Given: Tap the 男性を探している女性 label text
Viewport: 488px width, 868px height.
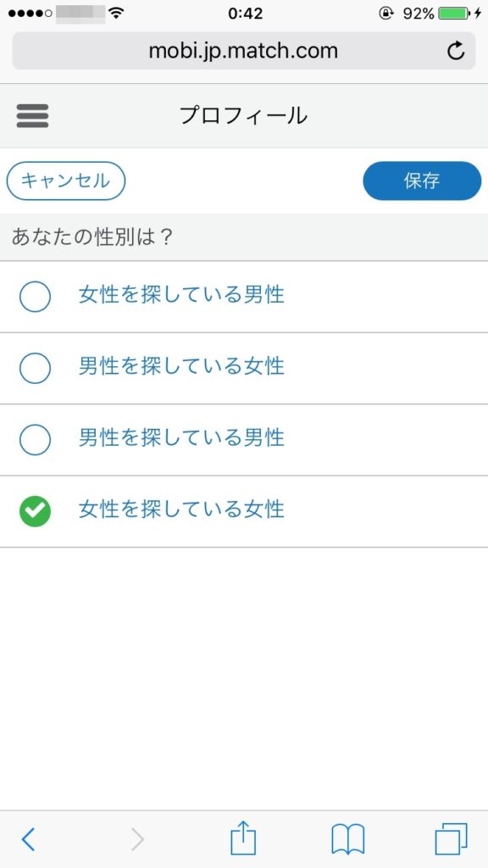Looking at the screenshot, I should 181,366.
